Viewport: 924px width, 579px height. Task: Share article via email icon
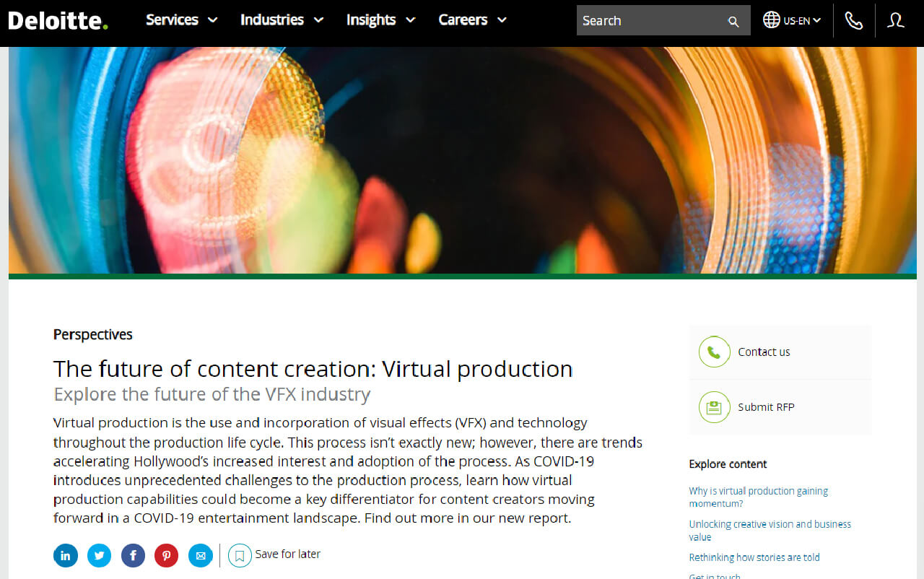(x=201, y=555)
